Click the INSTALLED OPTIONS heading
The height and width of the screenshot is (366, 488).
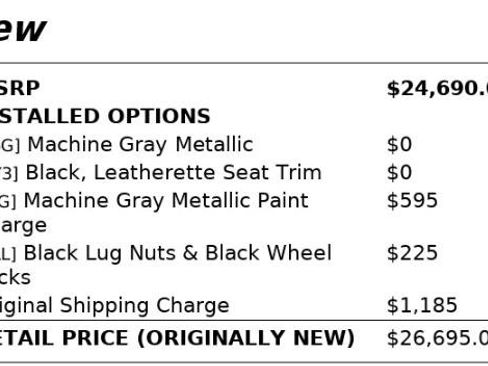(105, 116)
